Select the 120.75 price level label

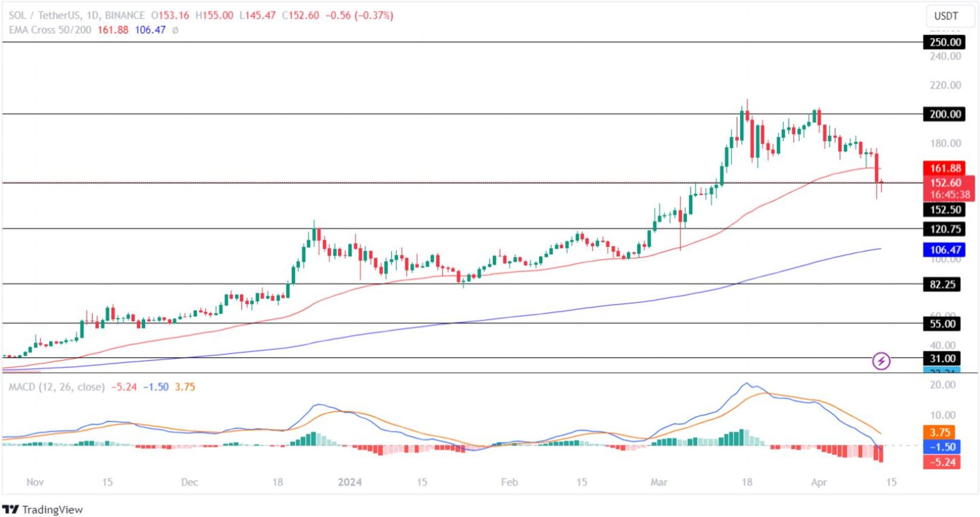tap(944, 229)
